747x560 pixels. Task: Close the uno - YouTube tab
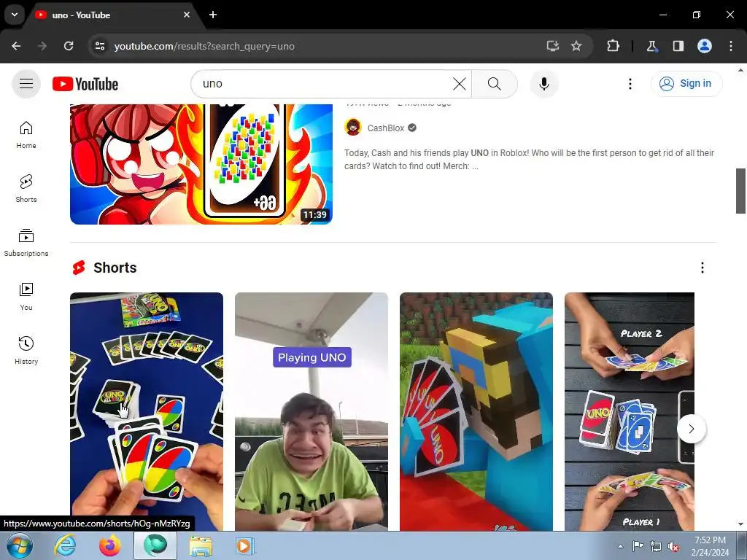pos(187,15)
